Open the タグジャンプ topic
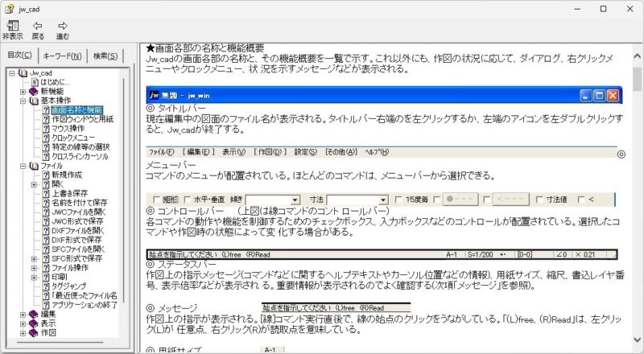The width and height of the screenshot is (644, 354). 68,286
